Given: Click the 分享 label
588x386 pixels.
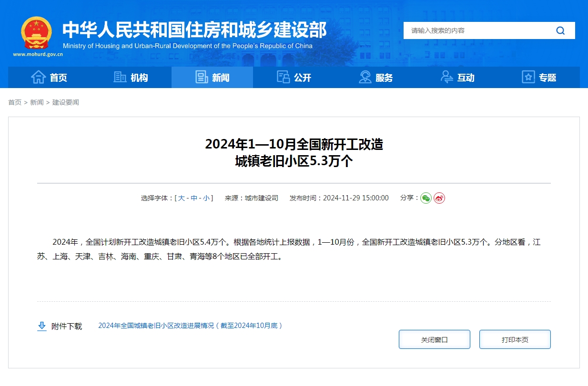Looking at the screenshot, I should pyautogui.click(x=409, y=198).
